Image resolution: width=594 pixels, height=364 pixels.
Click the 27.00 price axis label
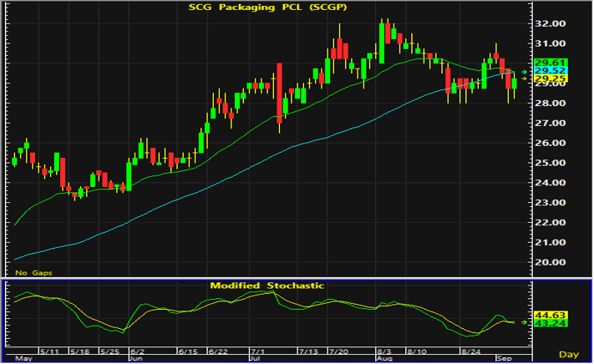coord(550,123)
